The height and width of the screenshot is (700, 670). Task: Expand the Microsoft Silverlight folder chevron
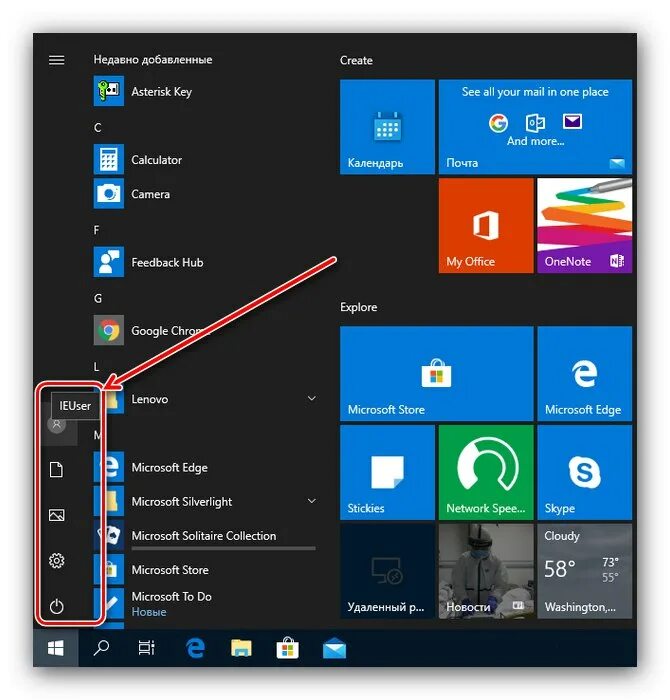tap(312, 501)
